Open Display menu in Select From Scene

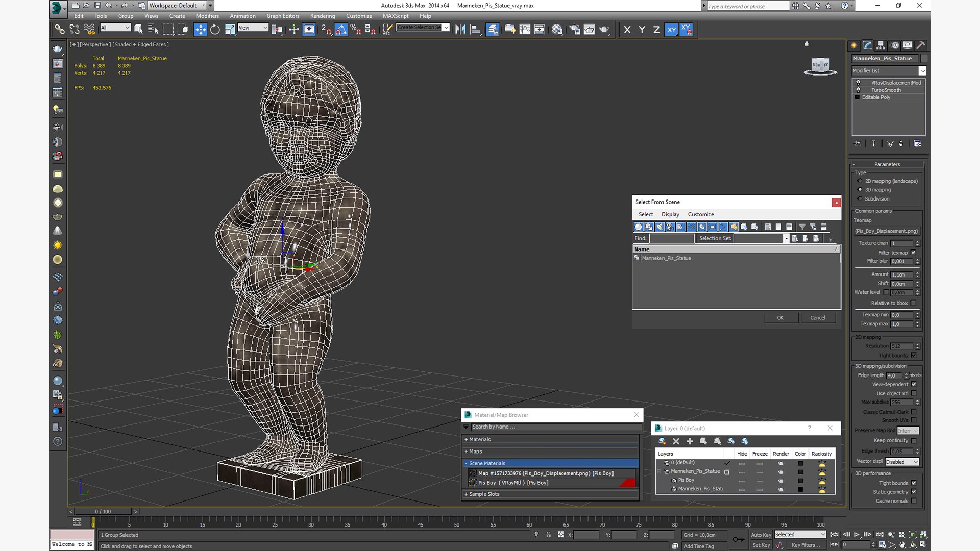pyautogui.click(x=670, y=214)
